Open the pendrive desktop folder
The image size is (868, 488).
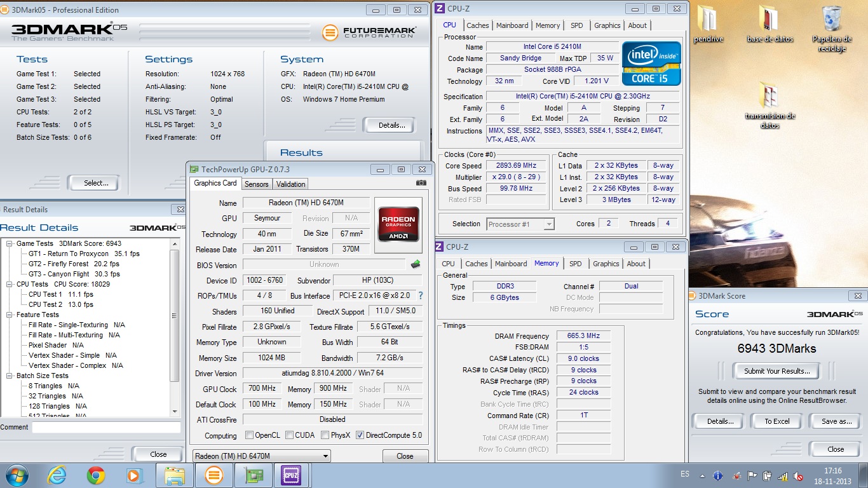(709, 24)
